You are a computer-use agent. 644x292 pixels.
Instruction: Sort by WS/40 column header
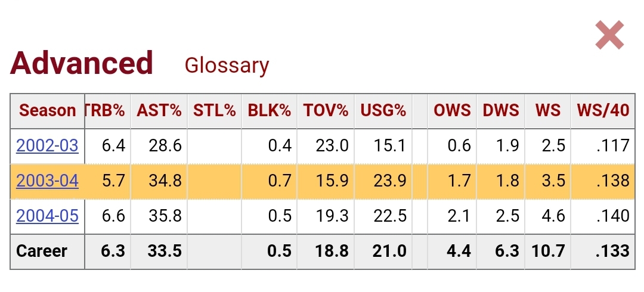603,110
